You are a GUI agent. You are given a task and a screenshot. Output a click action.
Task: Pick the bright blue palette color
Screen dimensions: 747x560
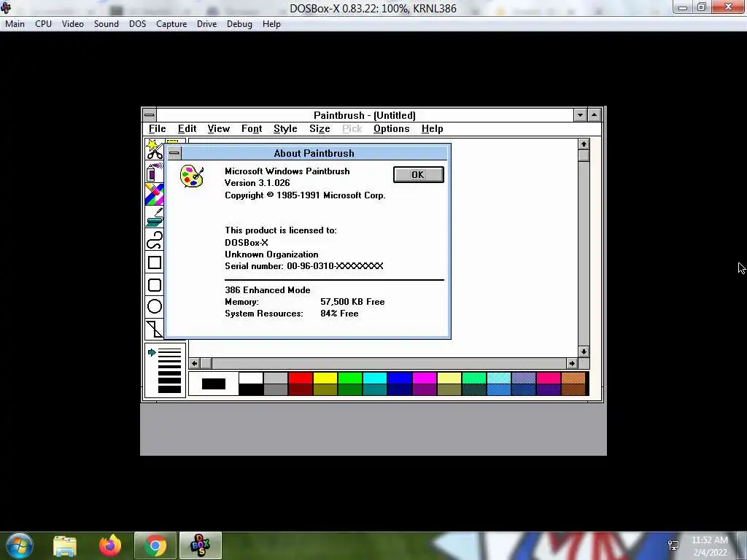(399, 378)
